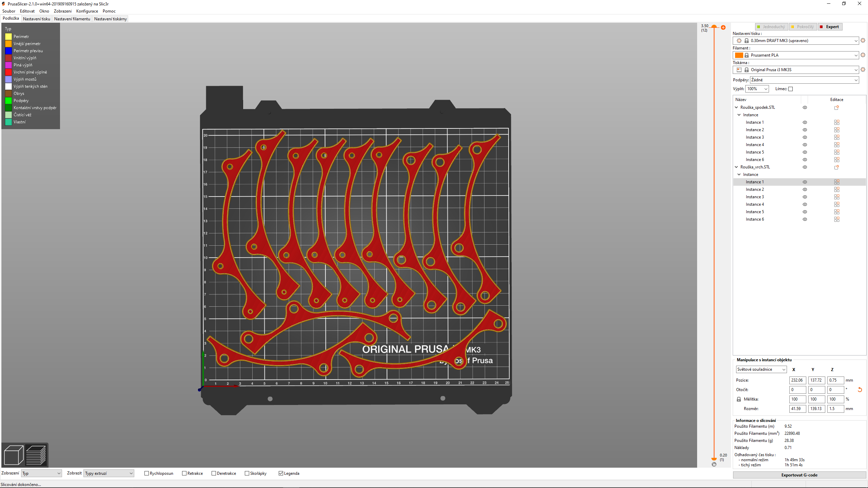Toggle visibility of Rouška_vrch.STL object
This screenshot has width=868, height=488.
click(x=805, y=167)
